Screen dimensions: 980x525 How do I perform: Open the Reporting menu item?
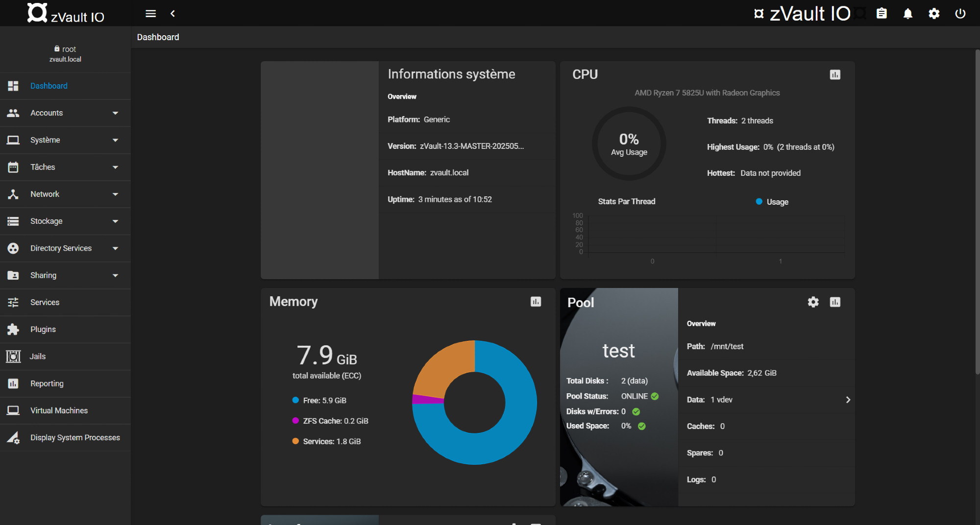pos(65,383)
